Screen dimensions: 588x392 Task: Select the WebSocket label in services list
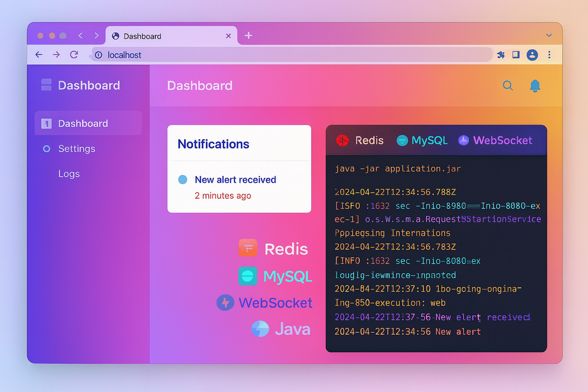click(275, 302)
